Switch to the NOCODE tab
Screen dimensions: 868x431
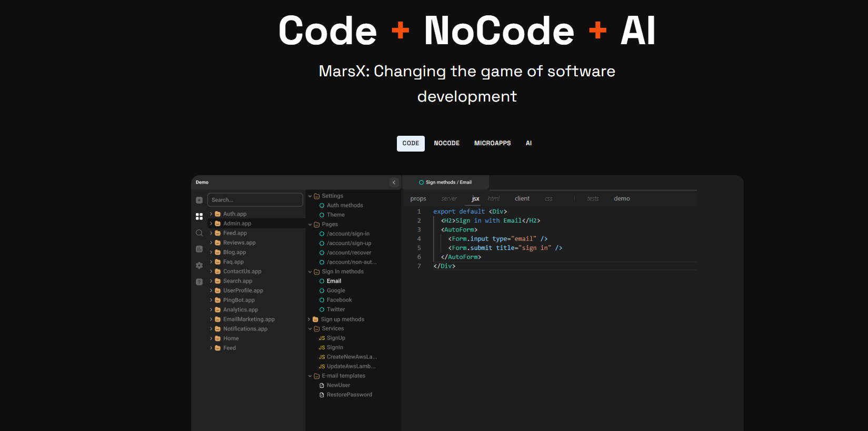click(x=446, y=143)
